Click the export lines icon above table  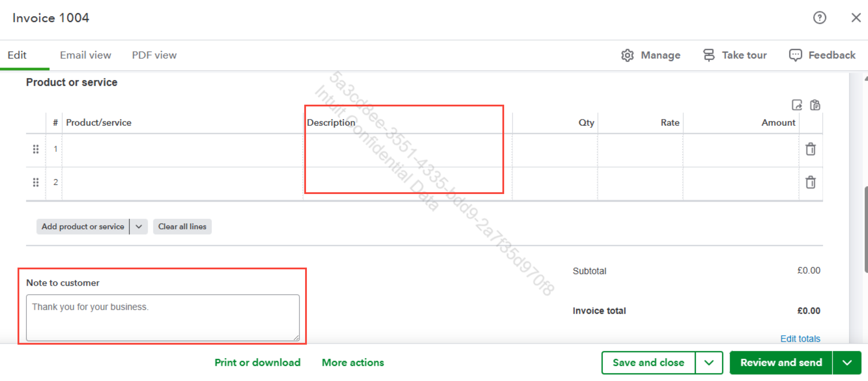click(797, 105)
